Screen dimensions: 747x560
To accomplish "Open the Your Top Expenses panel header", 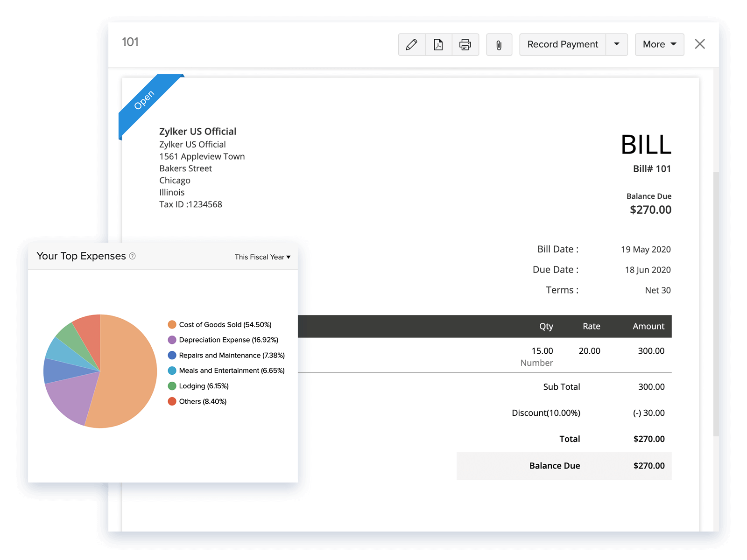I will (82, 256).
